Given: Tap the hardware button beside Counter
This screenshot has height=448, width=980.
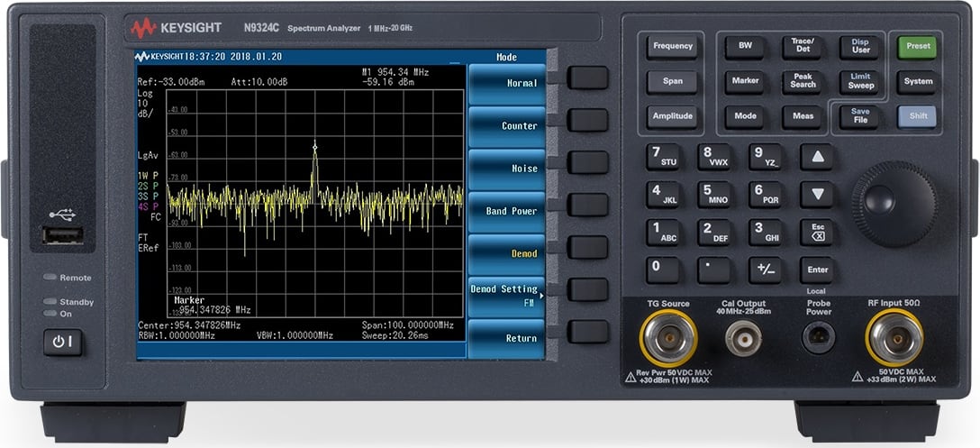Looking at the screenshot, I should click(x=587, y=120).
